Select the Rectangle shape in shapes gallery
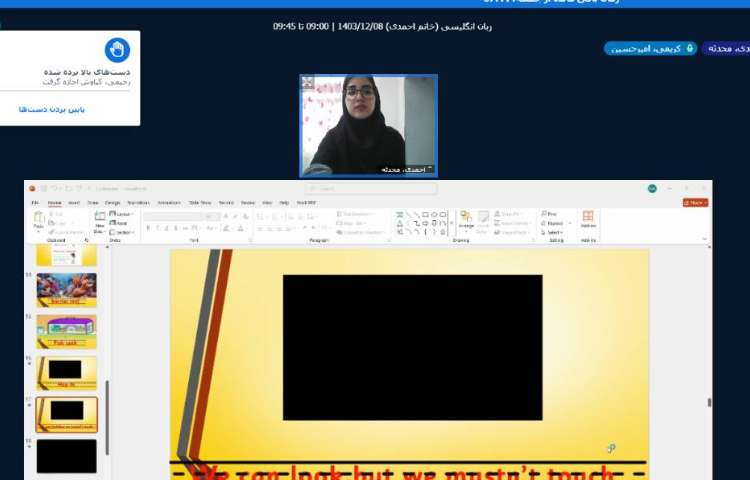The width and height of the screenshot is (750, 480). [x=425, y=214]
